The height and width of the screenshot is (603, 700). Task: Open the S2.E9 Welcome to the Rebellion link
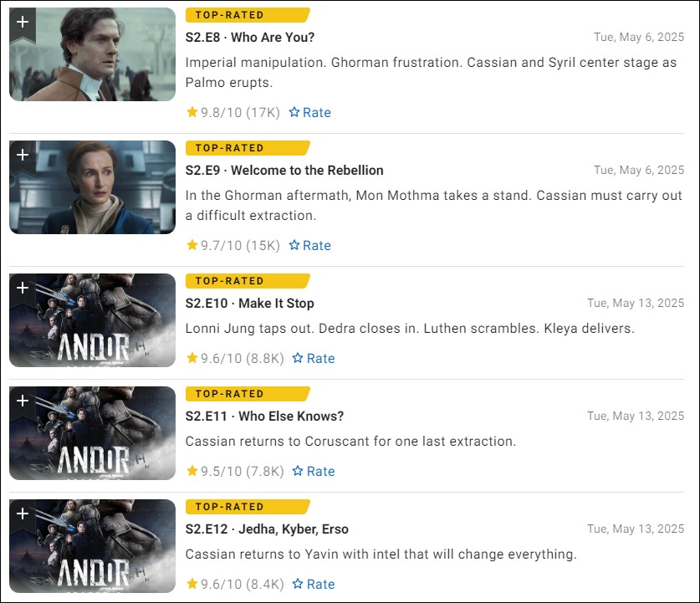[284, 170]
